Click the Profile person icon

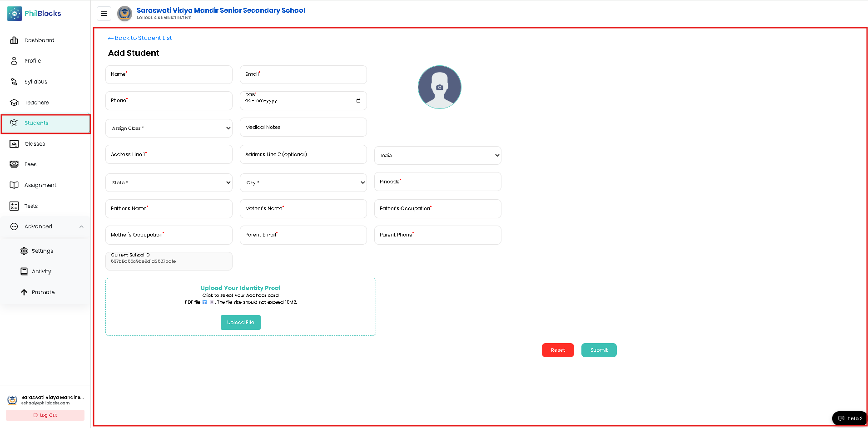coord(14,61)
